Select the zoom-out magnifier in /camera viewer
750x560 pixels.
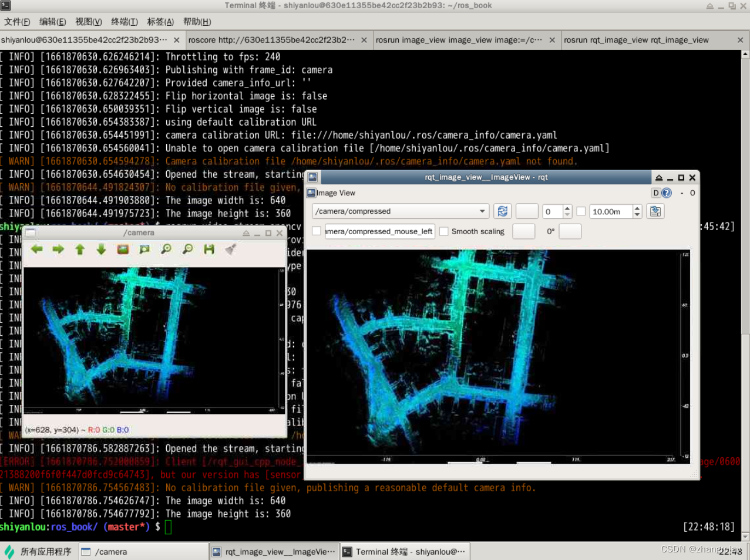coord(187,249)
